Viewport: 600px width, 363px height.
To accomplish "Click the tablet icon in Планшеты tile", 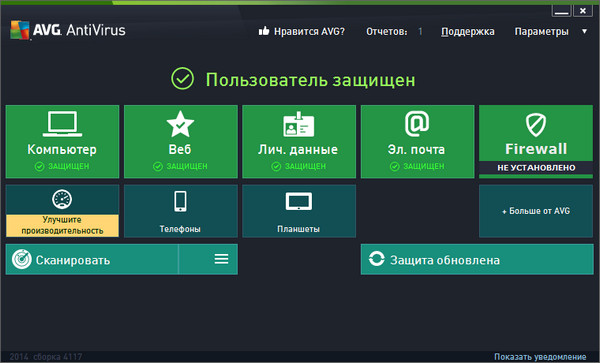I will 299,202.
